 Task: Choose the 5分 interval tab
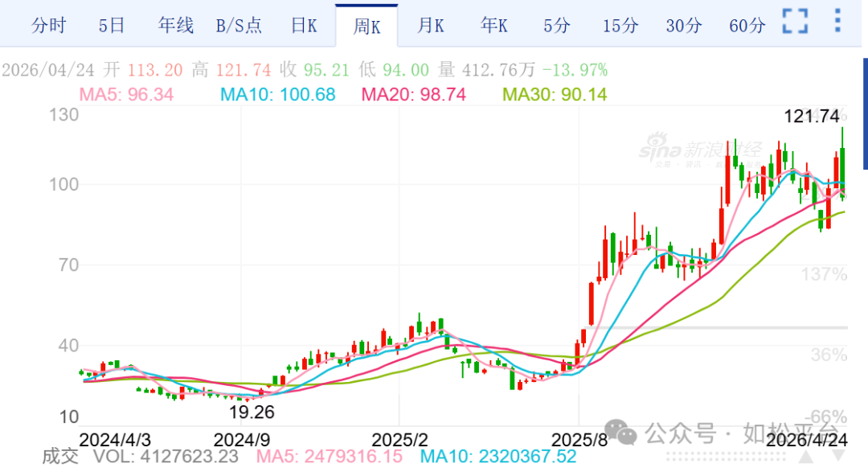(x=556, y=26)
